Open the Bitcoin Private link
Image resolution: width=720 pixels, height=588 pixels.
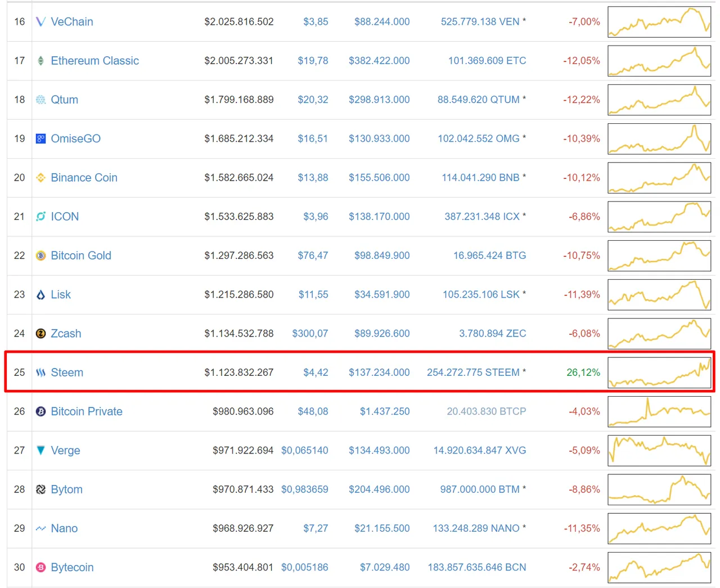pyautogui.click(x=87, y=411)
